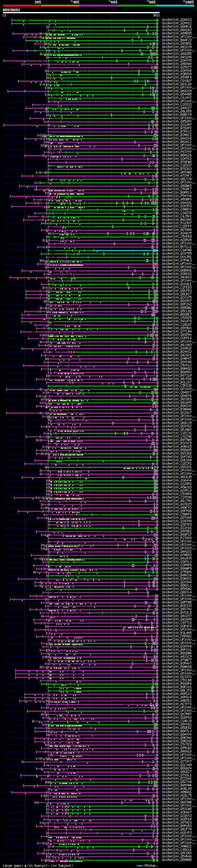Image resolution: width=197 pixels, height=868 pixels.
Task: Select hit label UniRef100_A9WQ21
Action: pos(177,846)
